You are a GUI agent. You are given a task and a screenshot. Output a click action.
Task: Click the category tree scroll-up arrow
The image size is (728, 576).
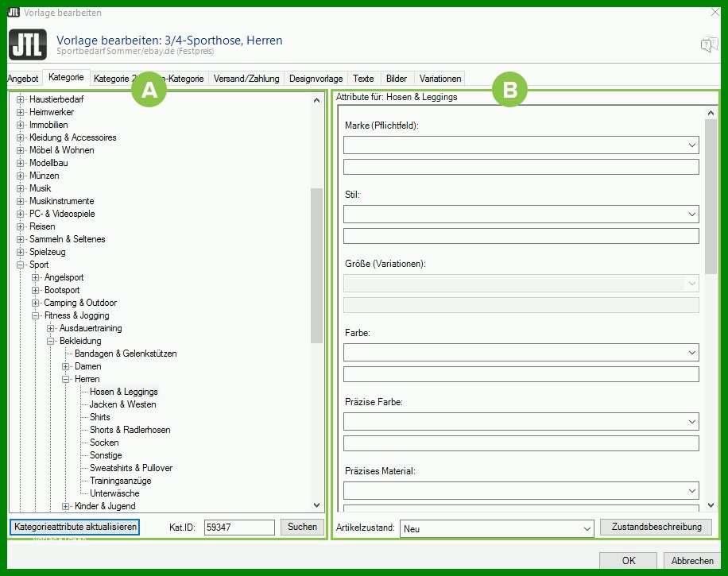click(316, 100)
